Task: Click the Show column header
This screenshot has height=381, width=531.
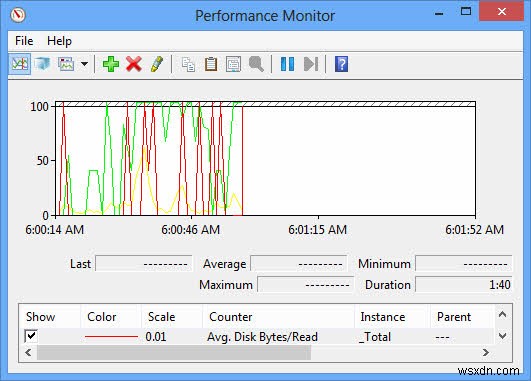Action: coord(50,317)
